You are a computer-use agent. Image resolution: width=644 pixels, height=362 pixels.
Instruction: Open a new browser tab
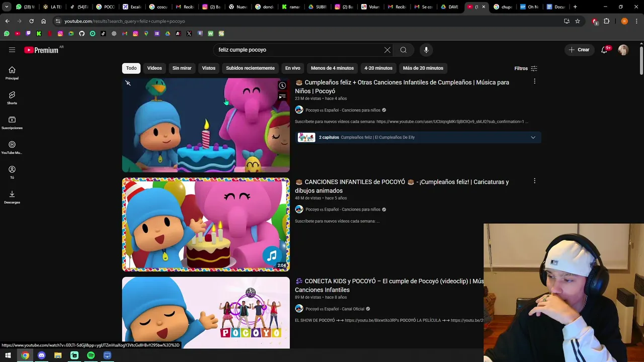pos(575,7)
